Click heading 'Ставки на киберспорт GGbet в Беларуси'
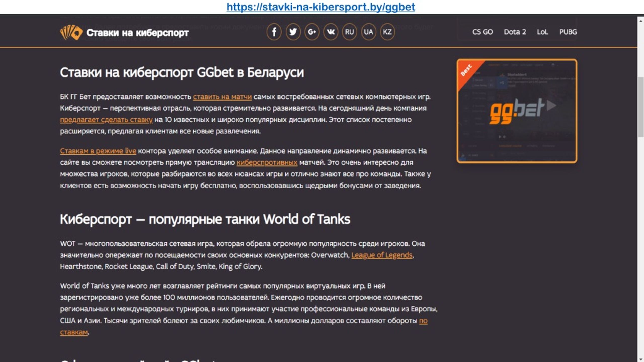The image size is (644, 362). [x=182, y=73]
